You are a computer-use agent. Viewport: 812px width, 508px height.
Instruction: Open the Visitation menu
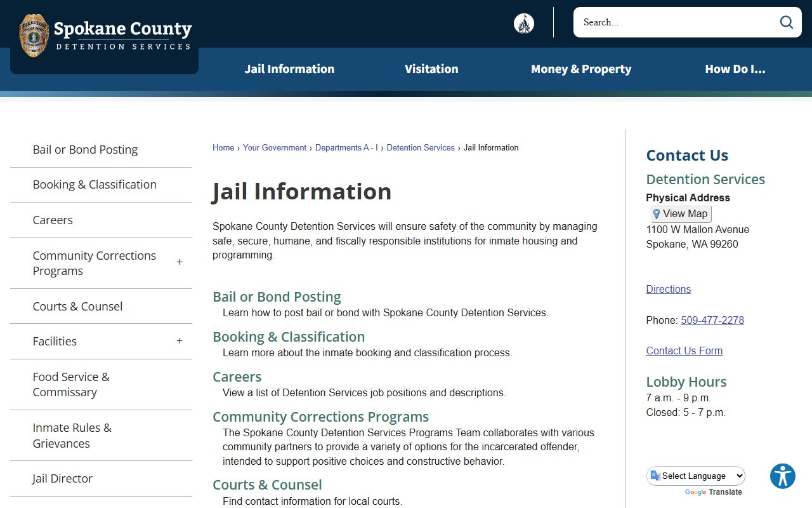click(x=431, y=69)
